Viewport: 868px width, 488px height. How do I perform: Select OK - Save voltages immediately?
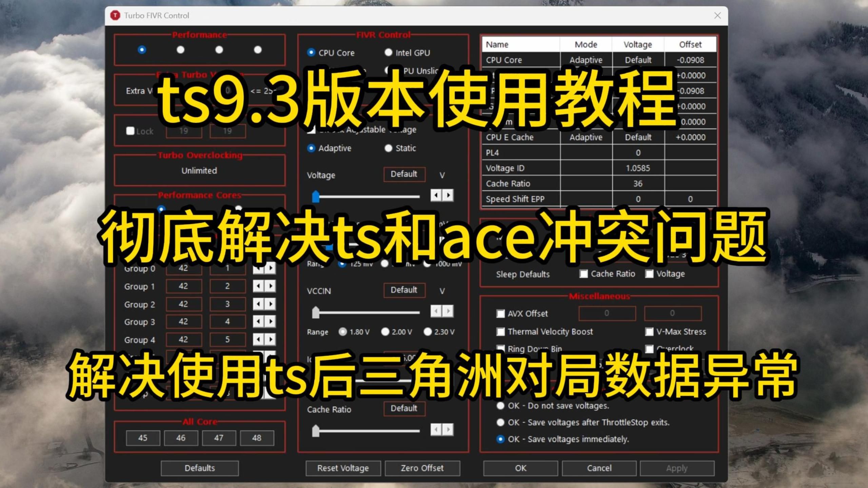[500, 439]
